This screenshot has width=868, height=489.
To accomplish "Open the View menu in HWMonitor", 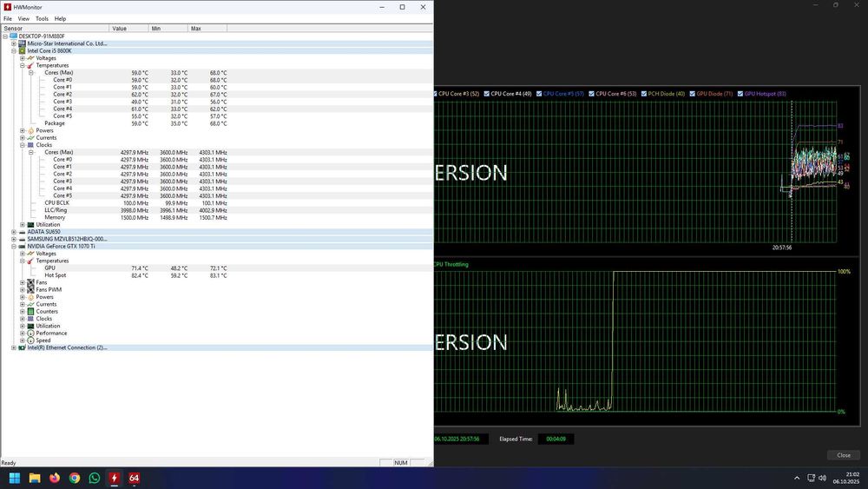I will [23, 18].
